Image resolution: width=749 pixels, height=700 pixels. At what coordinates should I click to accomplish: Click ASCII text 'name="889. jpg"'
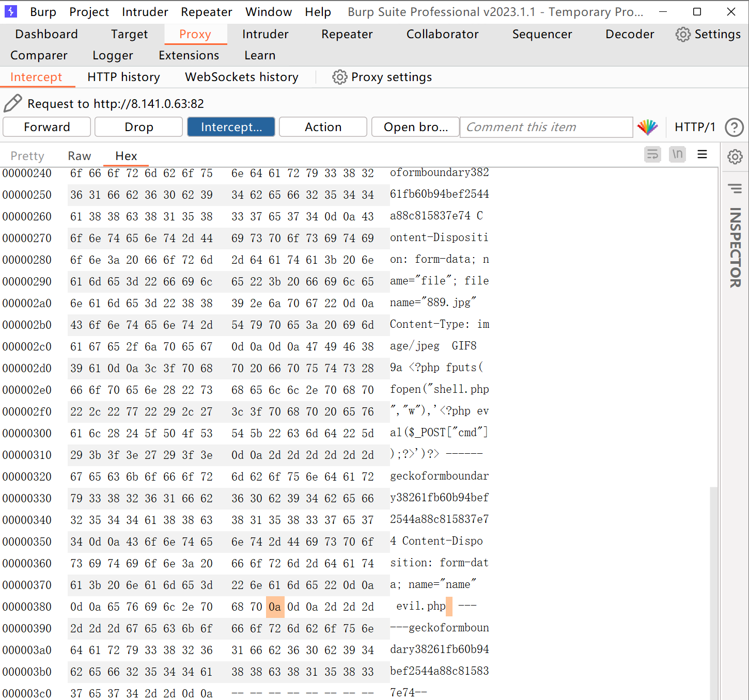coord(433,302)
